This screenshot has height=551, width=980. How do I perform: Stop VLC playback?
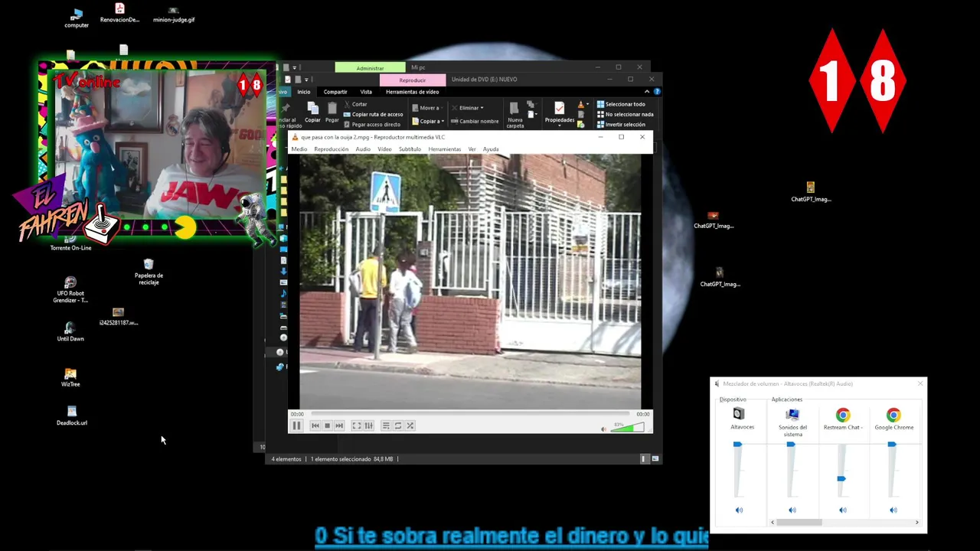327,425
